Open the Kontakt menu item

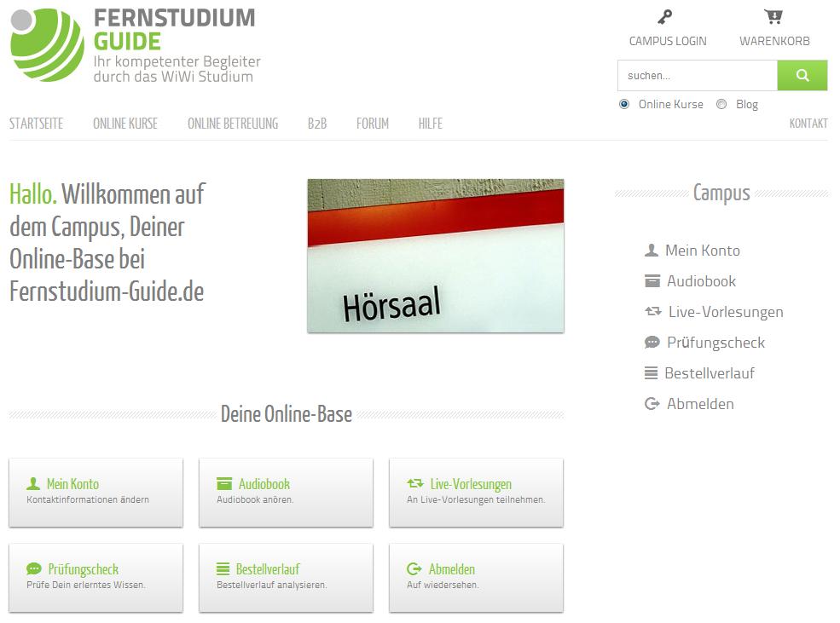pos(808,124)
